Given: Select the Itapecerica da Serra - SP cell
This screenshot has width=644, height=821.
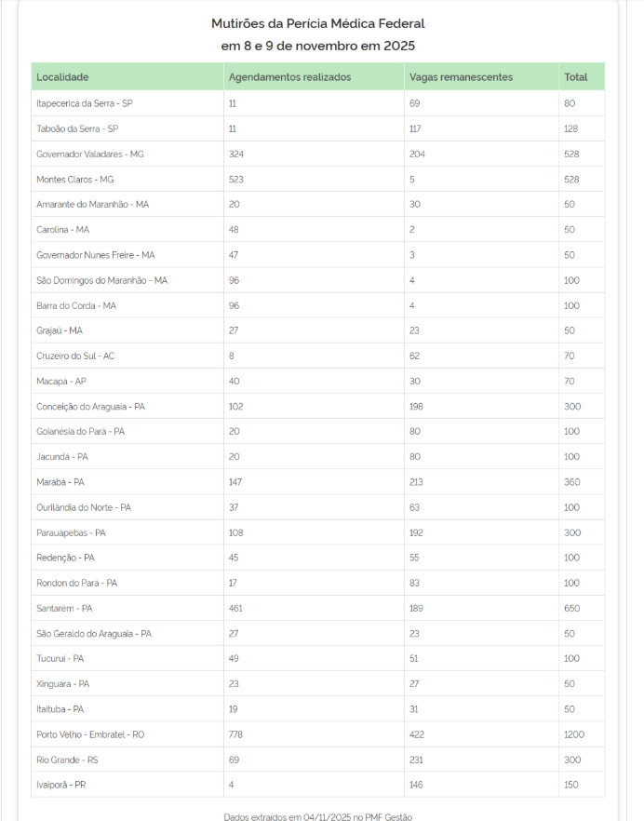Looking at the screenshot, I should (84, 103).
